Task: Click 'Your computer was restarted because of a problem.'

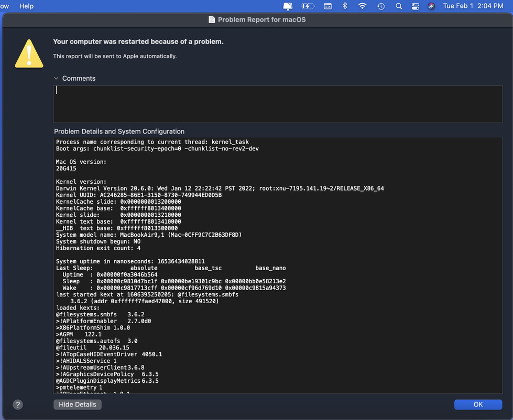Action: click(138, 41)
